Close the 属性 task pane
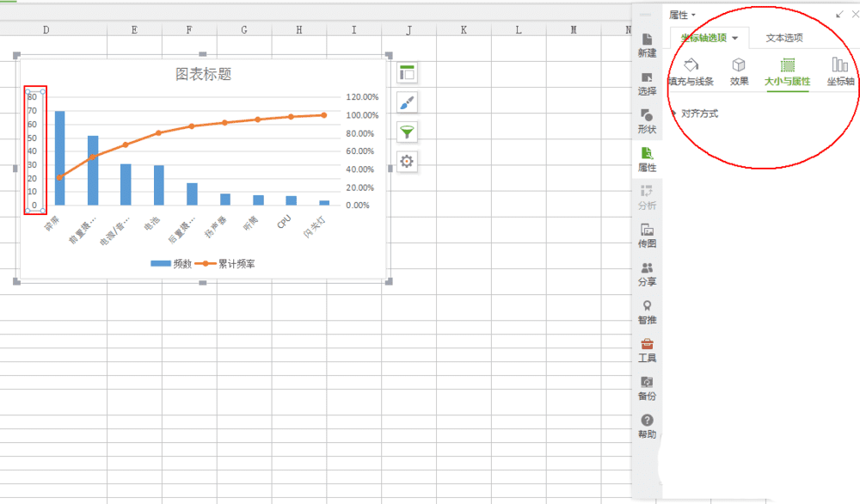Viewport: 860px width, 504px height. (855, 15)
